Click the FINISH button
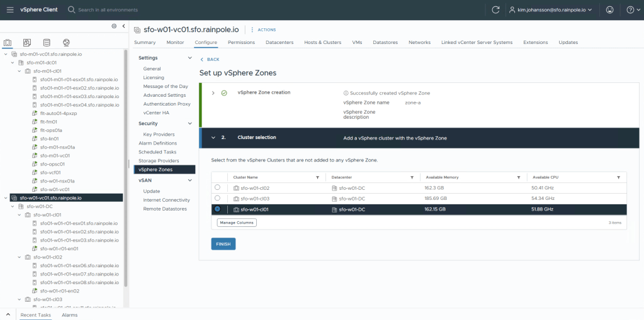644x320 pixels. pyautogui.click(x=223, y=244)
